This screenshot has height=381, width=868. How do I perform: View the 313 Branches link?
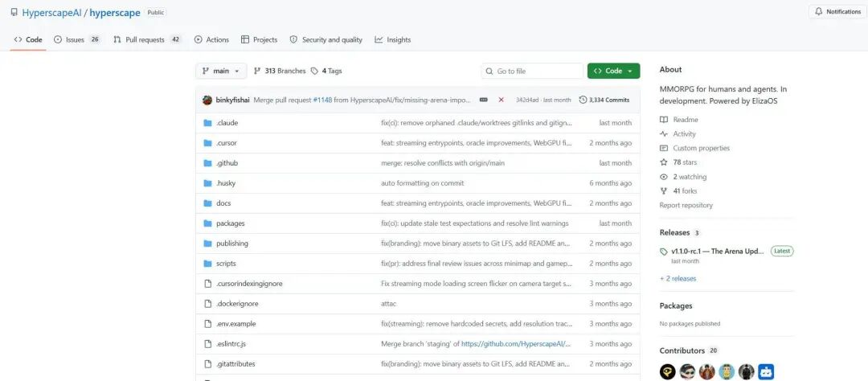(280, 71)
